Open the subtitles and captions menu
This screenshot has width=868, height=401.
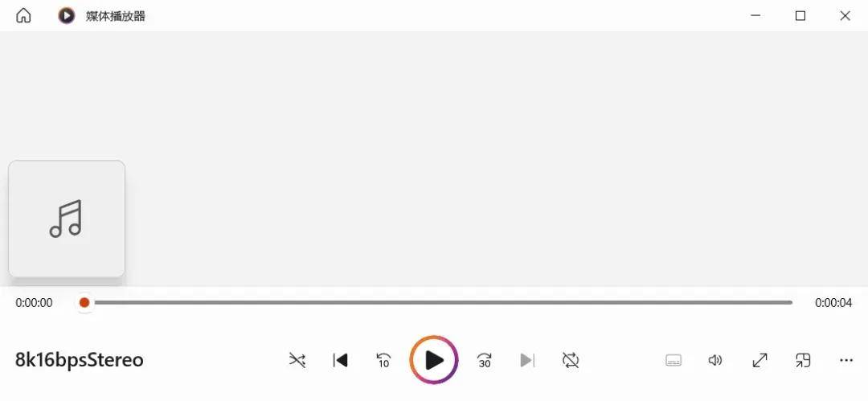(x=674, y=361)
